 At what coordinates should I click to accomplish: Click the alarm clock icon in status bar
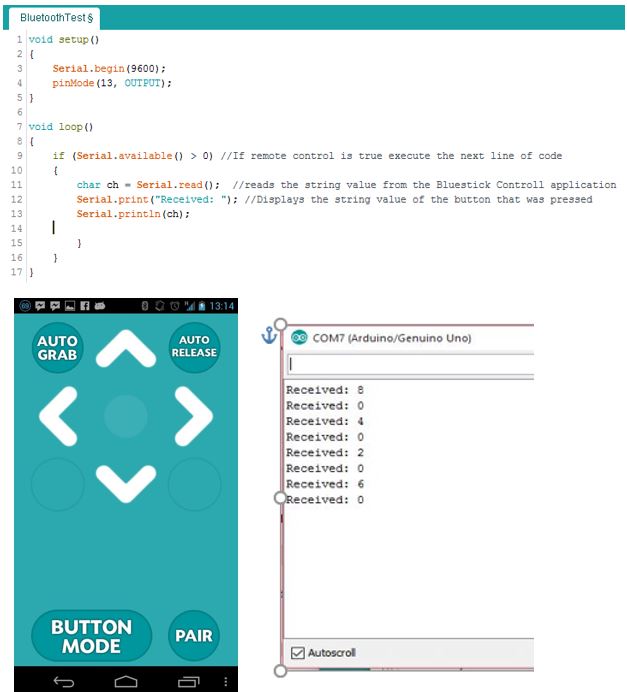(x=175, y=306)
